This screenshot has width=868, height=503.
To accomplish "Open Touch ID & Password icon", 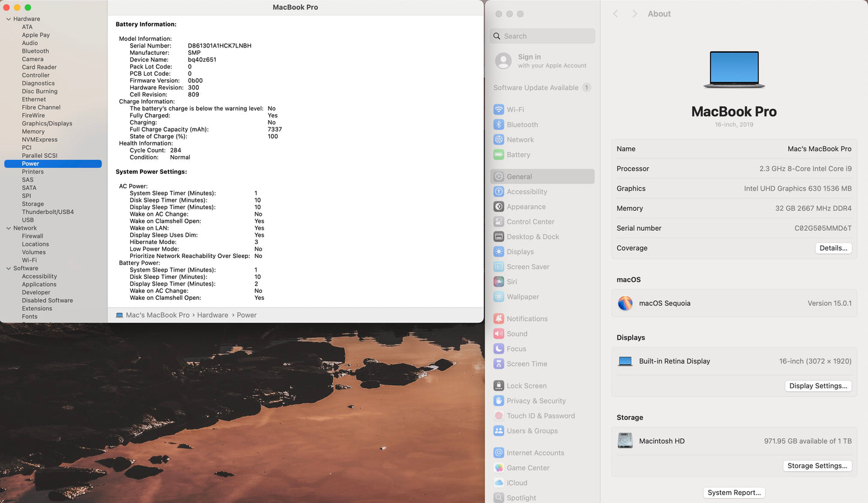I will click(499, 416).
